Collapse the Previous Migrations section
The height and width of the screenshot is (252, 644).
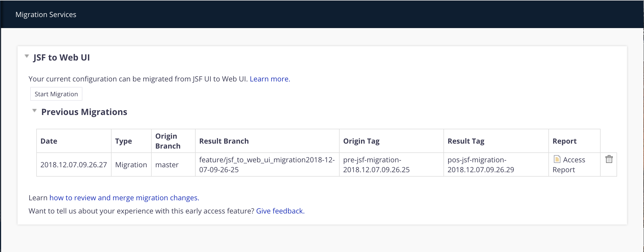(34, 111)
